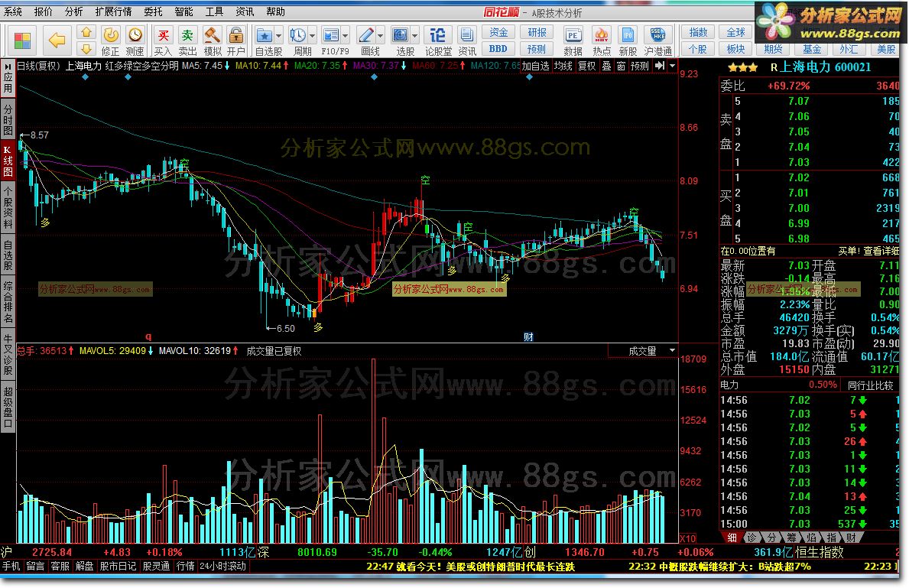Viewport: 909px width, 588px height.
Task: Click the 财 marker below the K-line chart
Action: tap(528, 337)
